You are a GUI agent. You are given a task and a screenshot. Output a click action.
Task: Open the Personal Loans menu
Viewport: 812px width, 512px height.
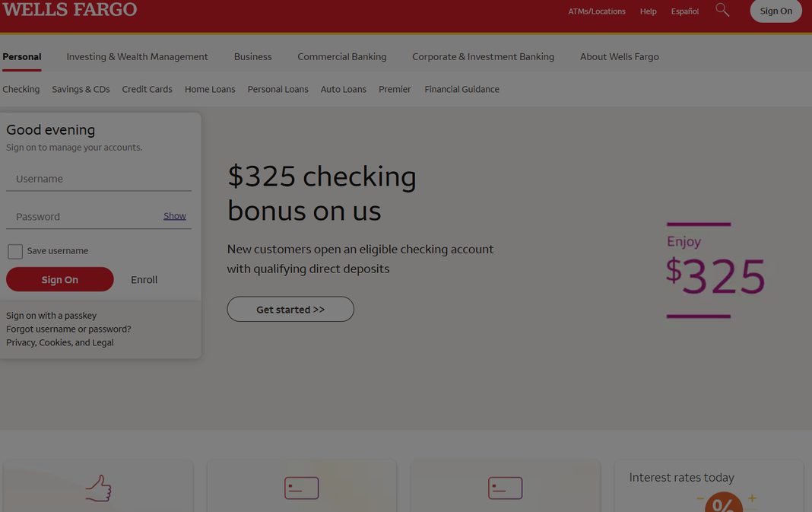278,89
